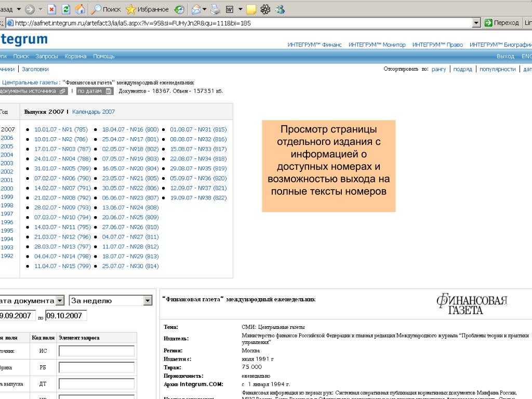
Task: Click the Print toolbar icon
Action: tap(215, 9)
